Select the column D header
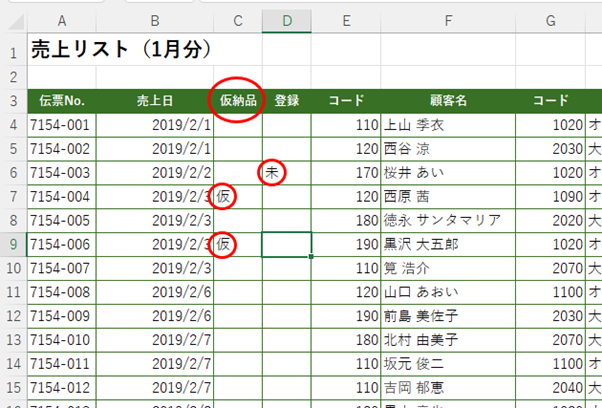This screenshot has height=408, width=602. click(286, 21)
